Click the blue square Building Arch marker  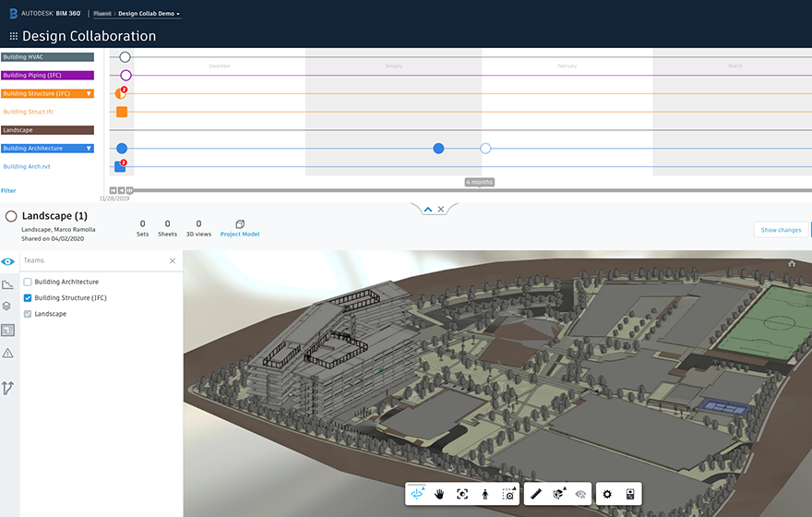[x=120, y=166]
